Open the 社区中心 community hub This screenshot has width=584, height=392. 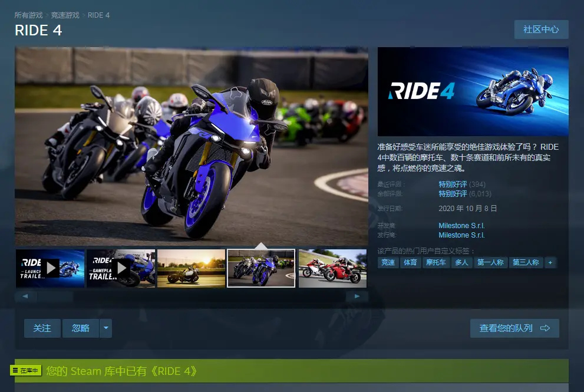point(541,29)
